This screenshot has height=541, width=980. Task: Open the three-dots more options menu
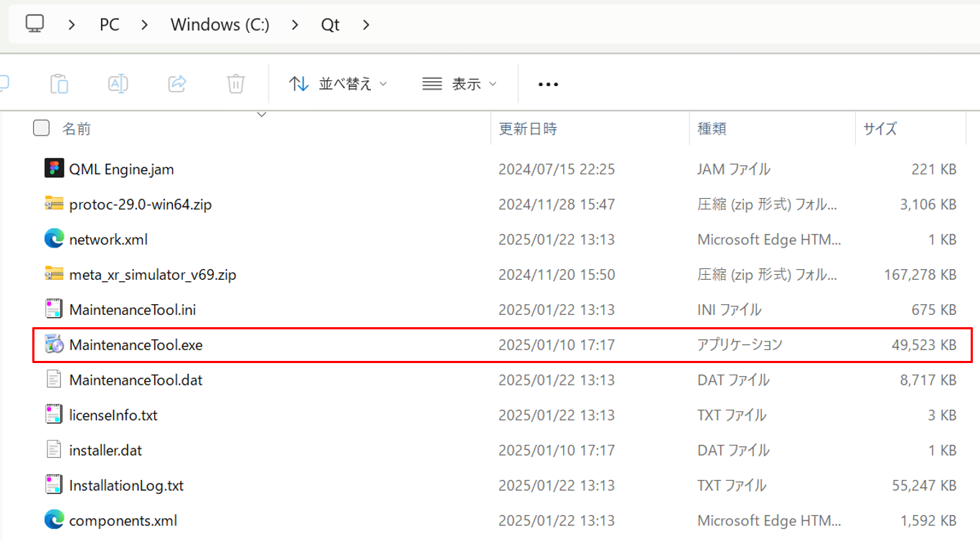pos(548,84)
